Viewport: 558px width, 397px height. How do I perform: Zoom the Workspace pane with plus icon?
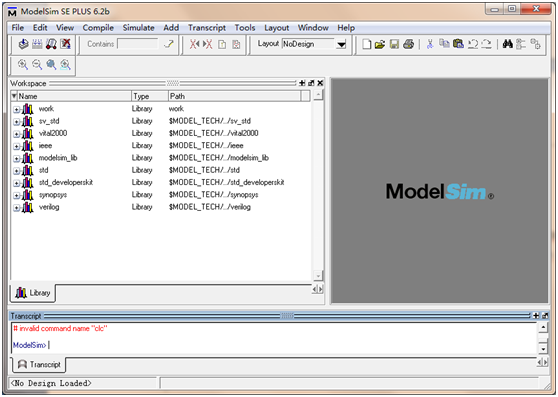click(x=302, y=83)
